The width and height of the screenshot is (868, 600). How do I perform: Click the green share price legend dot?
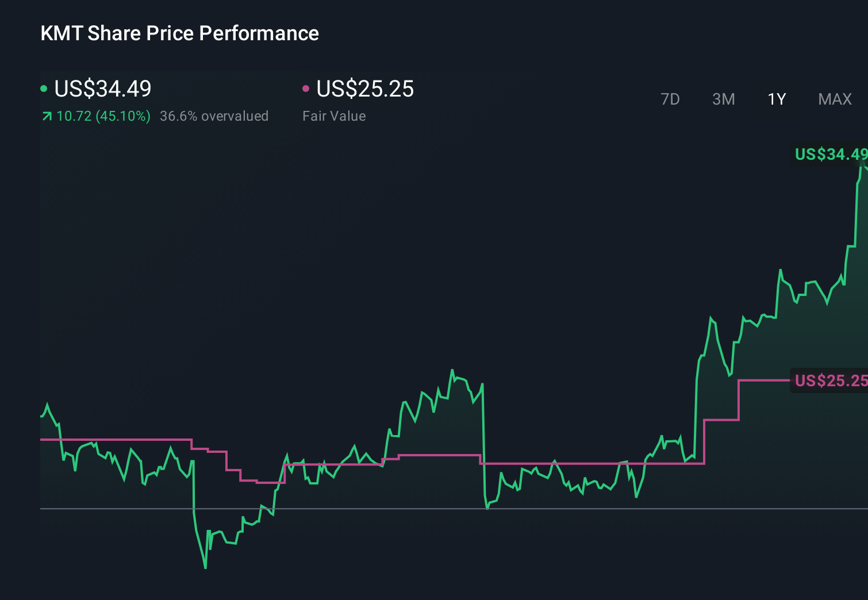coord(44,88)
